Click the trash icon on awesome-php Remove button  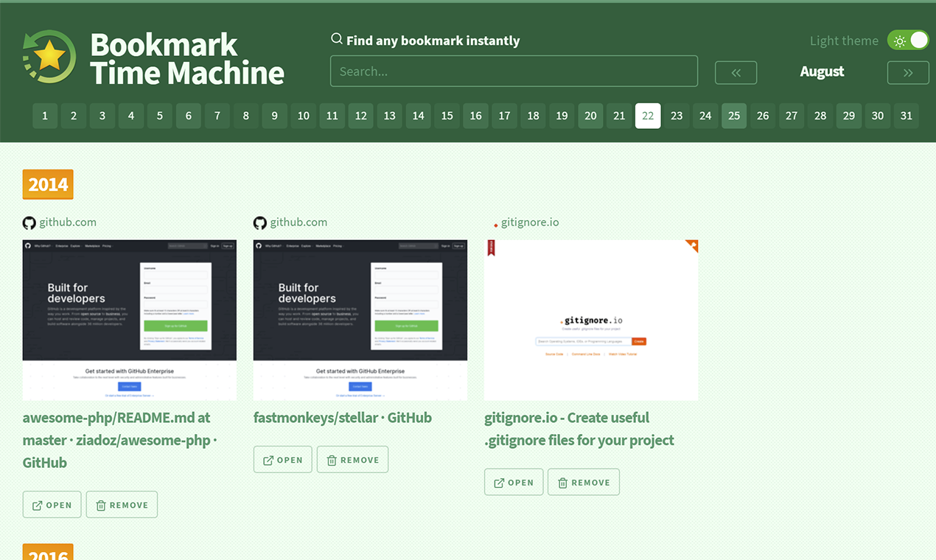(99, 505)
